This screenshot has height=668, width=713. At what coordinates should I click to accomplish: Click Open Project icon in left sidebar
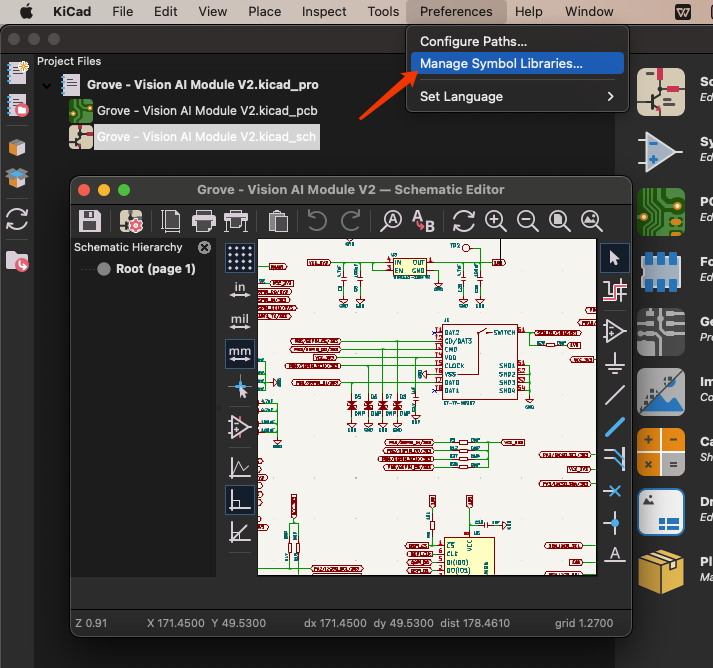pos(17,105)
